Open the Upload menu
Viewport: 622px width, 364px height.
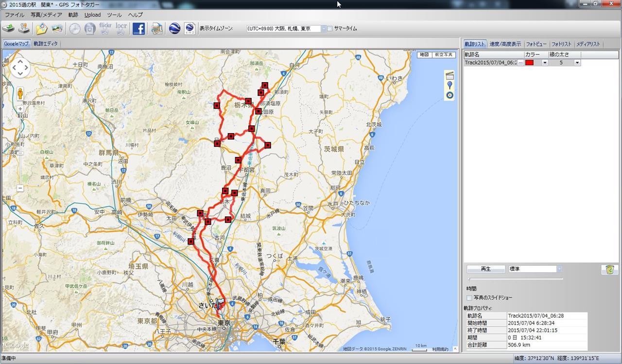coord(92,15)
